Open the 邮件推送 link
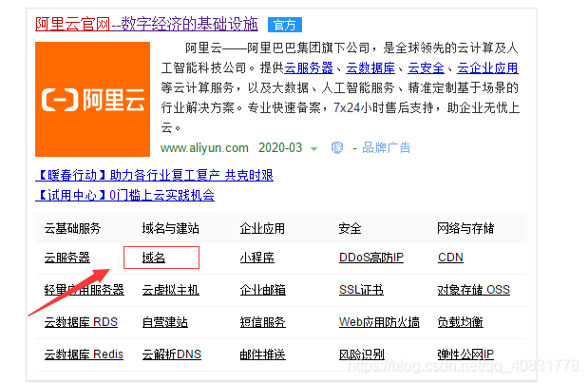 click(263, 354)
